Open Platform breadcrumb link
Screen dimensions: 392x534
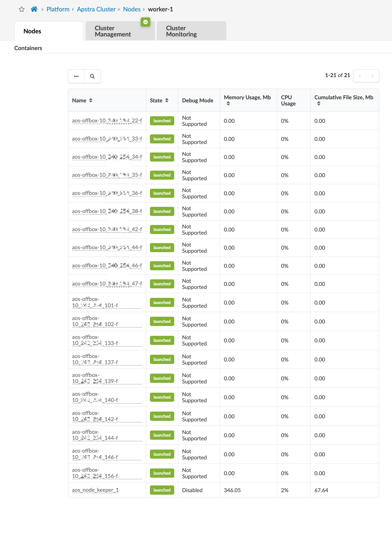58,9
